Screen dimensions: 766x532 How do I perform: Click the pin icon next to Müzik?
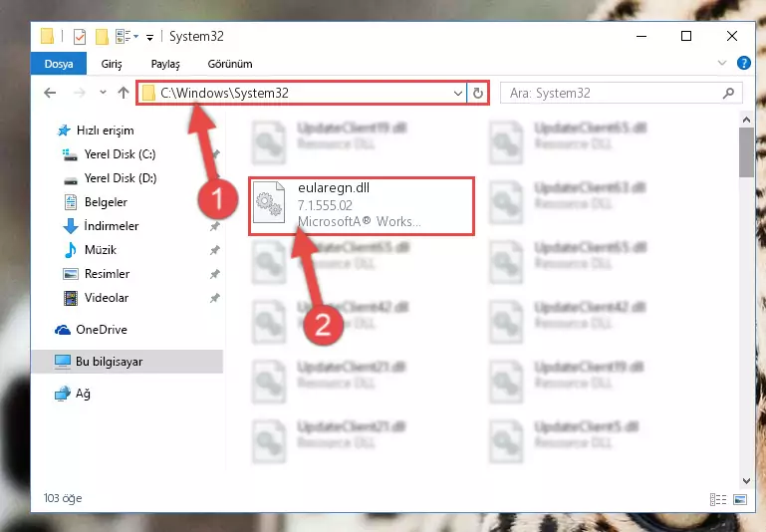point(214,250)
